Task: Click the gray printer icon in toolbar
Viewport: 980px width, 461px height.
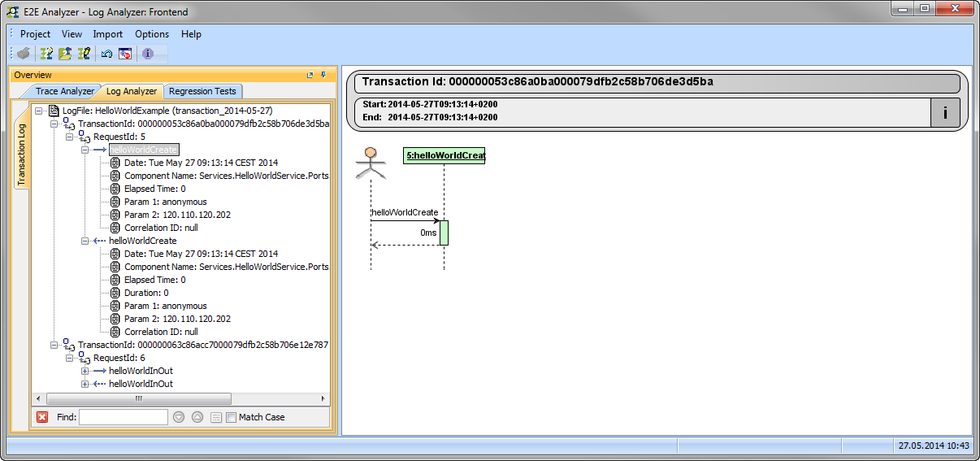Action: coord(24,54)
